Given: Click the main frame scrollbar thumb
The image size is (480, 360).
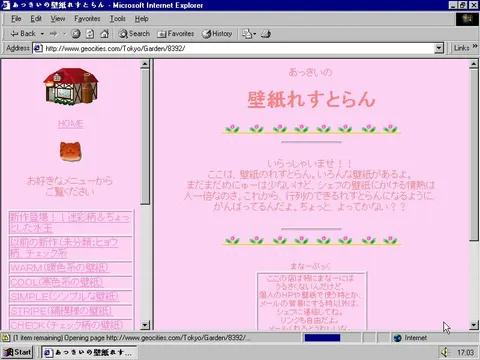Looking at the screenshot, I should [474, 155].
